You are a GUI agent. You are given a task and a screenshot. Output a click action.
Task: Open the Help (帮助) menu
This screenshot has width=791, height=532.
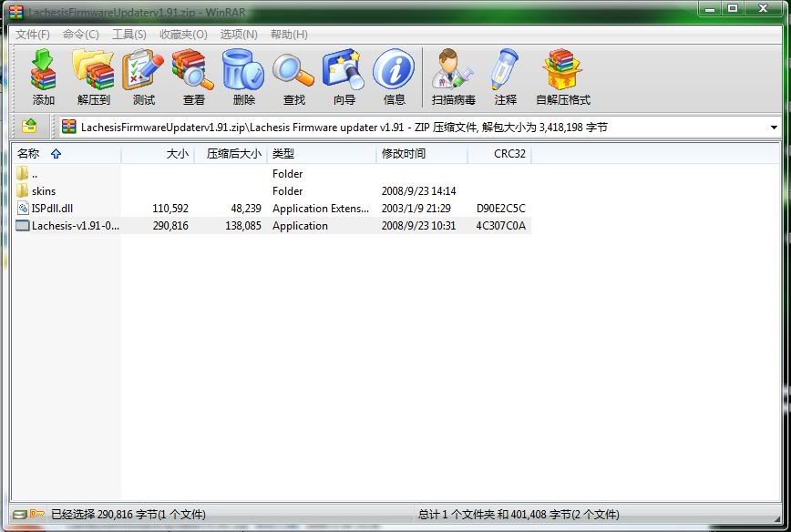click(x=289, y=35)
